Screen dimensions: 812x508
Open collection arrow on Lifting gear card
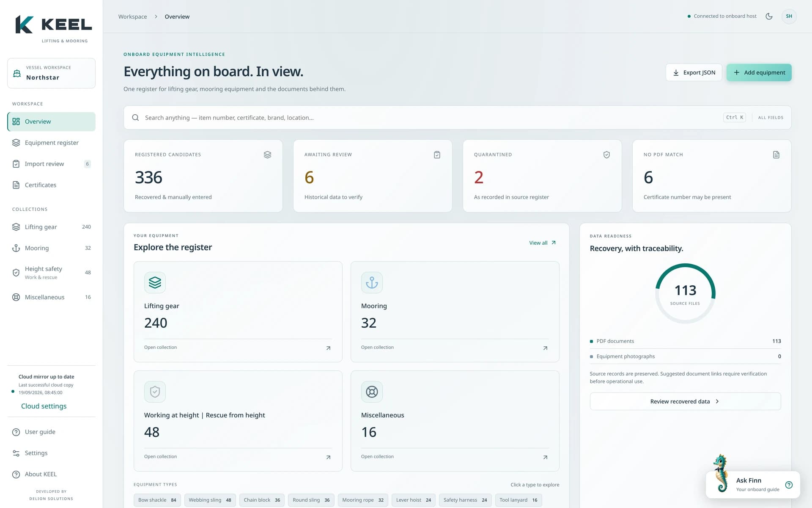click(x=328, y=348)
